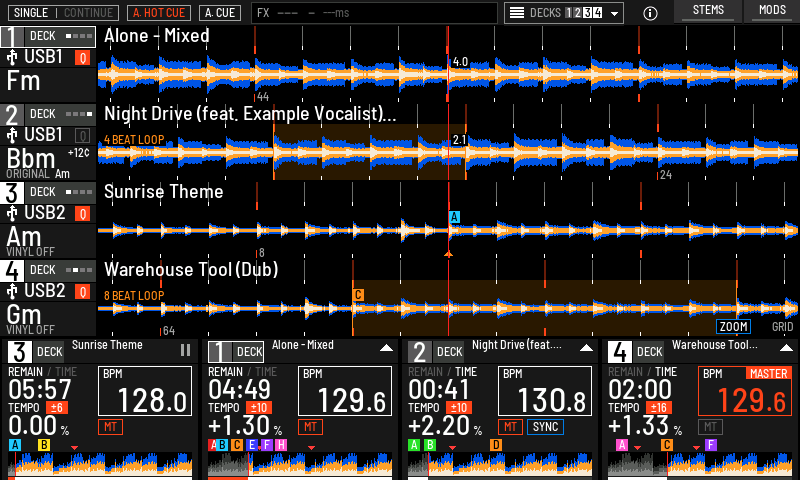This screenshot has width=800, height=480.
Task: Click the FX status field
Action: tap(374, 13)
